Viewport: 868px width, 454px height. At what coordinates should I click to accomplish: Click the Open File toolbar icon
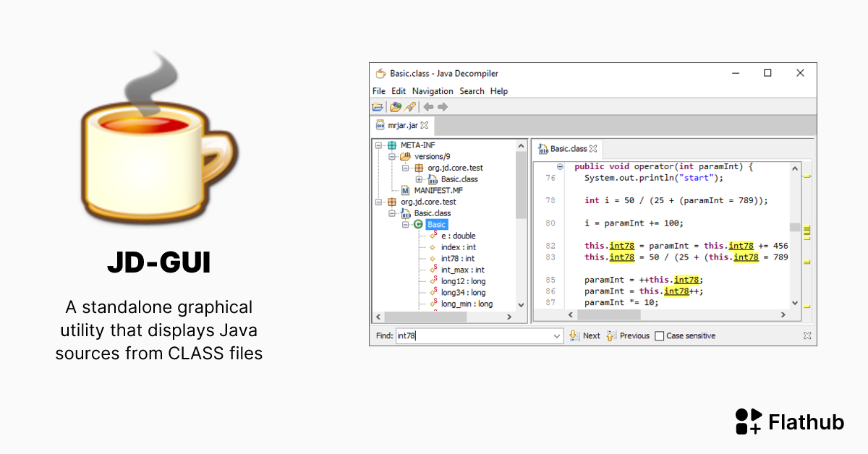coord(378,107)
